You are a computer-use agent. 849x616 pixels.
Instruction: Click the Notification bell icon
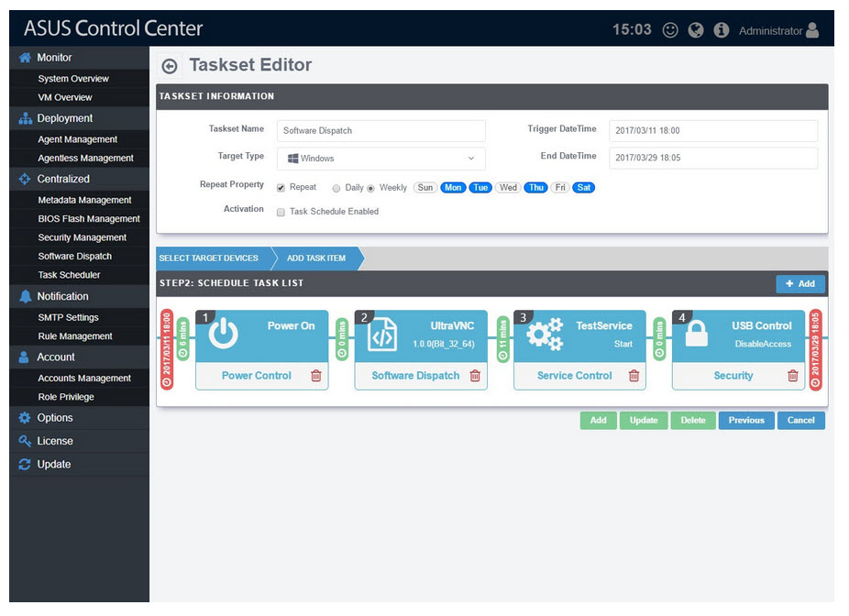(25, 297)
